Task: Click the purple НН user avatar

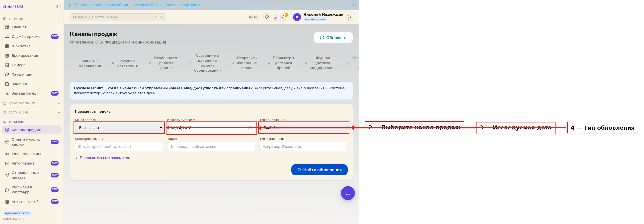Action: click(x=297, y=17)
